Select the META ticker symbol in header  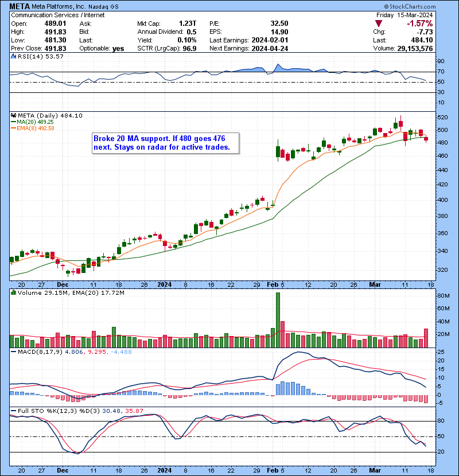[20, 6]
